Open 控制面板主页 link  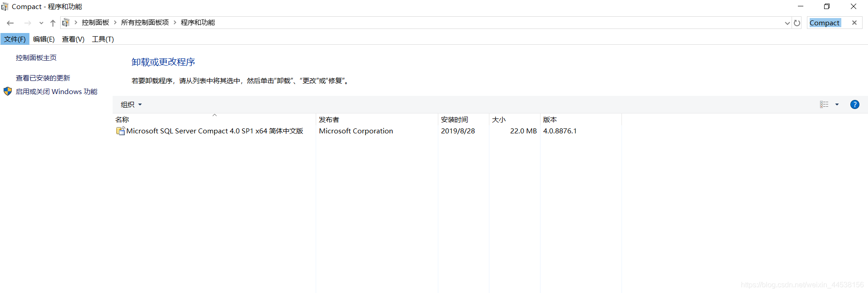[36, 58]
